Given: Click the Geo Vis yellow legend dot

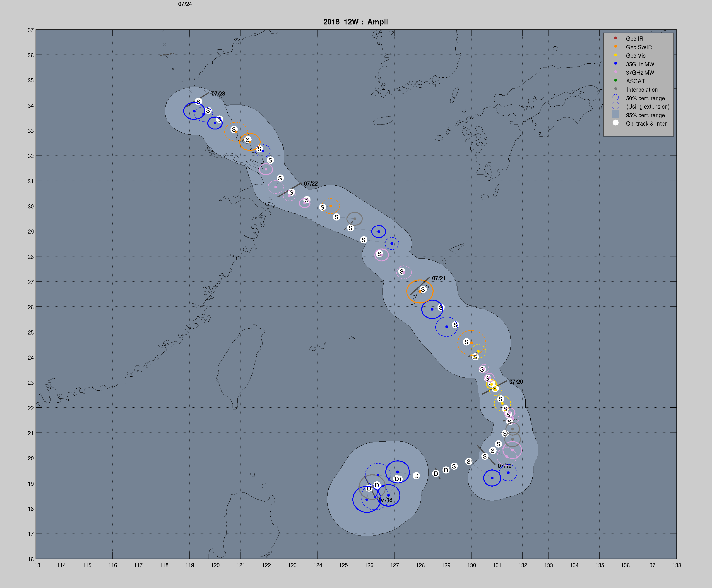Looking at the screenshot, I should pos(616,55).
